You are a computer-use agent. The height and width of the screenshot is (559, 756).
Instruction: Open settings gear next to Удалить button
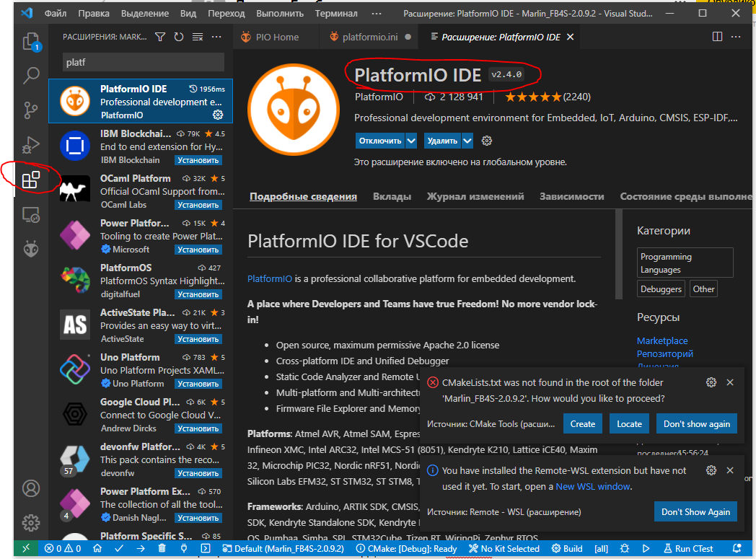click(x=487, y=141)
